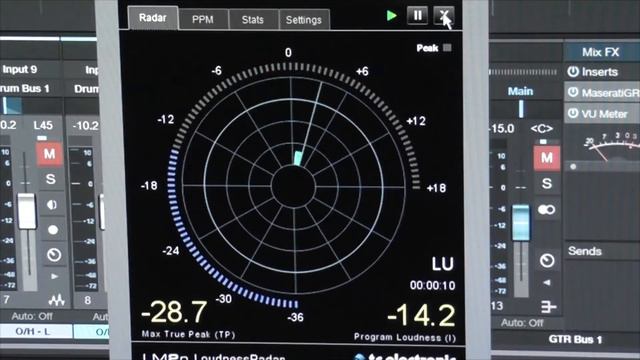Click bus routing icon on channel 13

coord(548,307)
